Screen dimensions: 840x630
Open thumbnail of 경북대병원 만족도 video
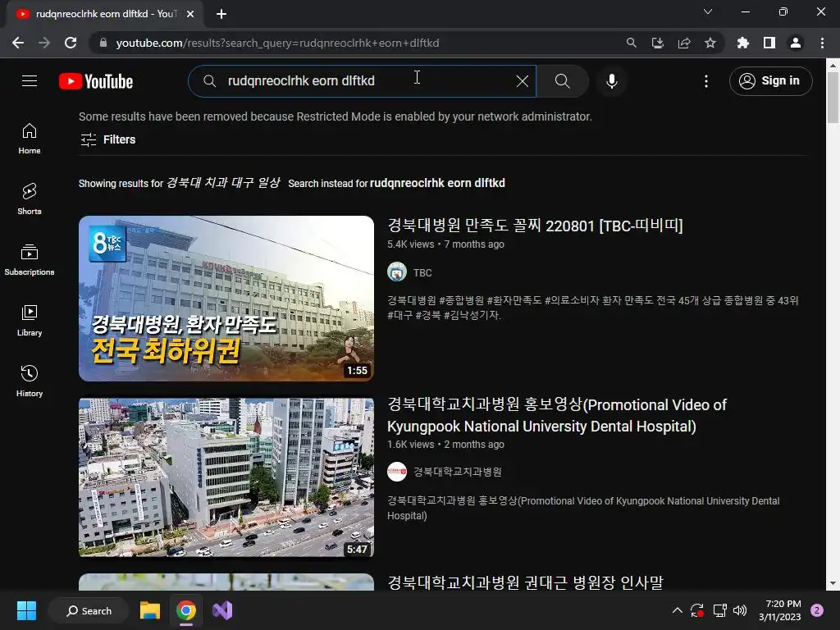pyautogui.click(x=226, y=299)
